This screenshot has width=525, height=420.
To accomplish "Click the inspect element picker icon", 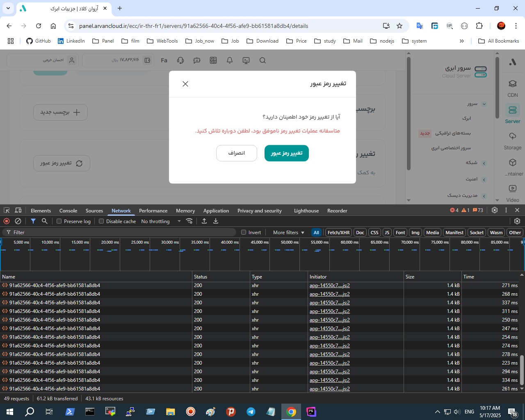I will click(x=7, y=210).
